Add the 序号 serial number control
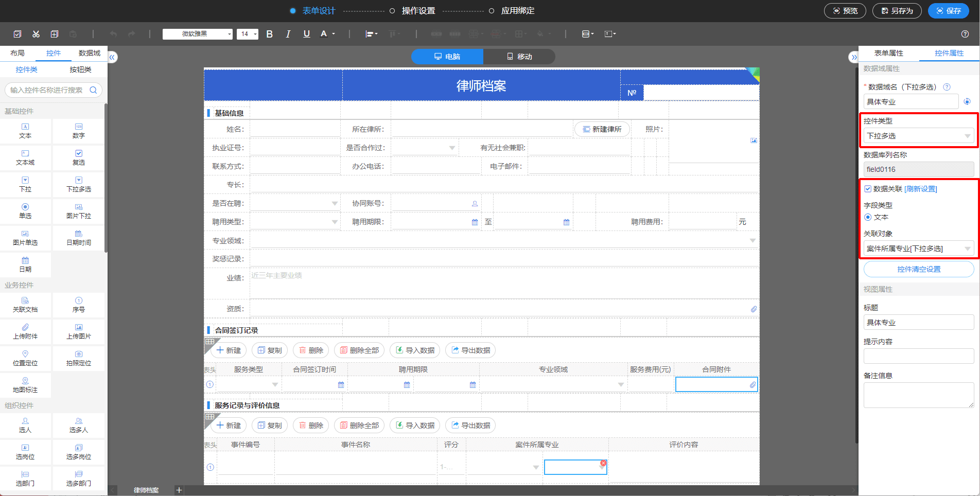Screen dimensions: 980x496 [79, 305]
